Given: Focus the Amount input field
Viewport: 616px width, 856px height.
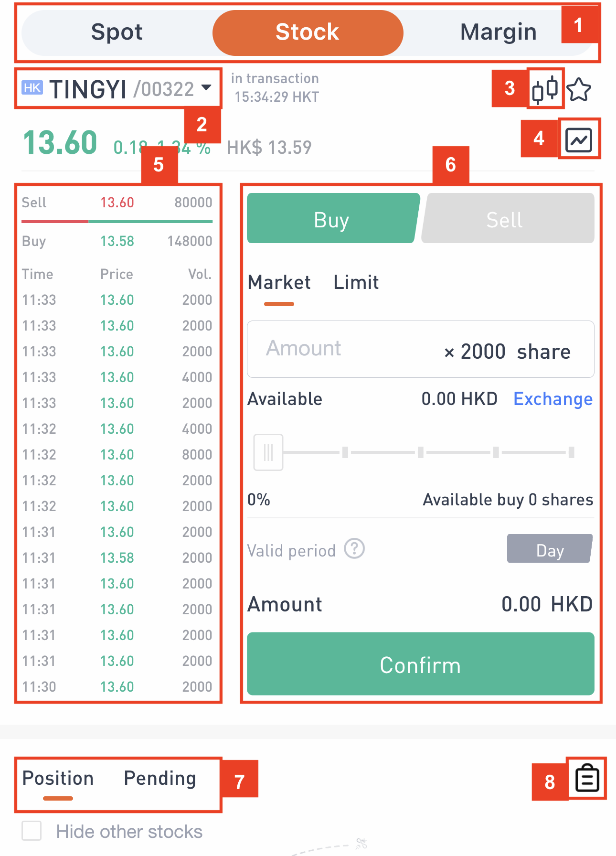Looking at the screenshot, I should pos(420,349).
